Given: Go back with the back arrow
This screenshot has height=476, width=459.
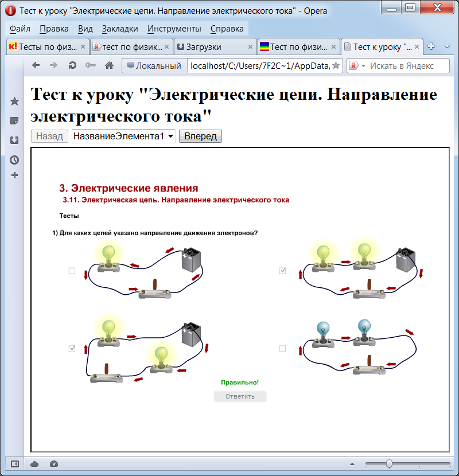Looking at the screenshot, I should tap(36, 65).
